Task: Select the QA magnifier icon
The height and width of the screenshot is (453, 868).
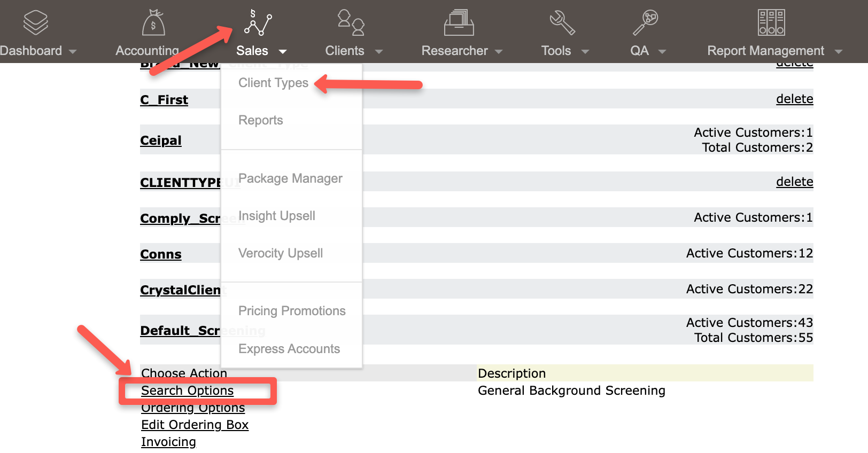Action: (645, 23)
